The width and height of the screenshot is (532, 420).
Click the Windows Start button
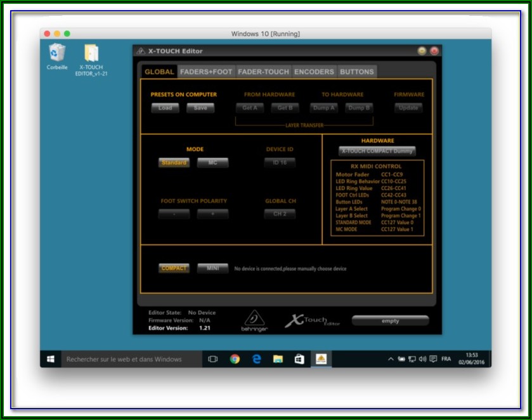click(50, 359)
